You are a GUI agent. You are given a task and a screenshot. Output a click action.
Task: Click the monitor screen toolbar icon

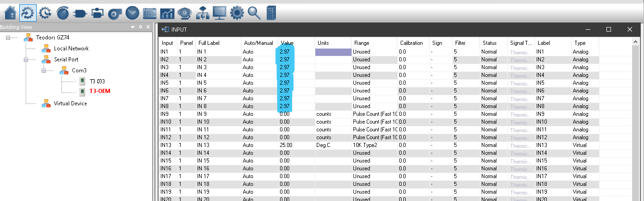click(x=220, y=12)
